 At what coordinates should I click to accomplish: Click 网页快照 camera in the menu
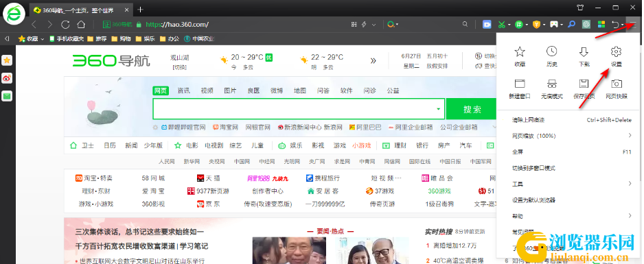617,89
